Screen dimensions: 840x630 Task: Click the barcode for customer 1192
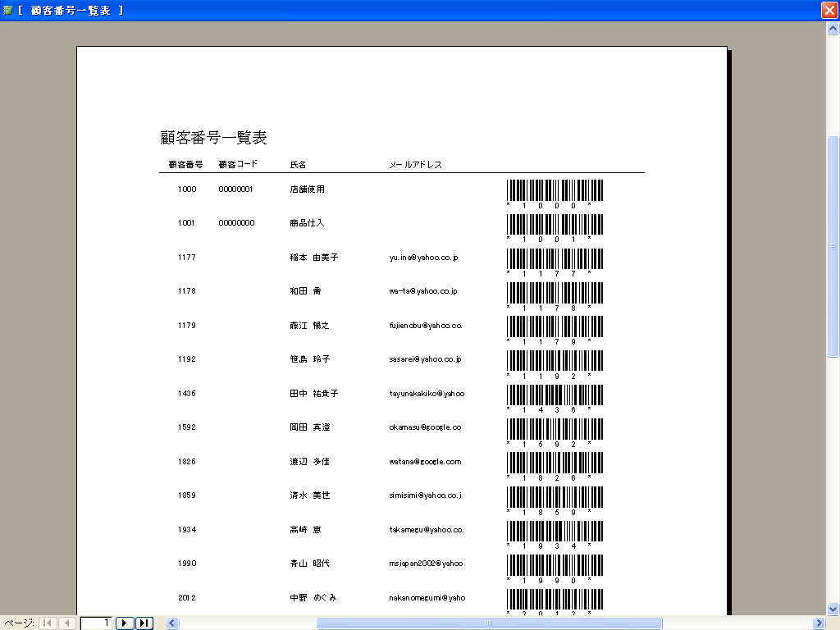click(x=555, y=364)
